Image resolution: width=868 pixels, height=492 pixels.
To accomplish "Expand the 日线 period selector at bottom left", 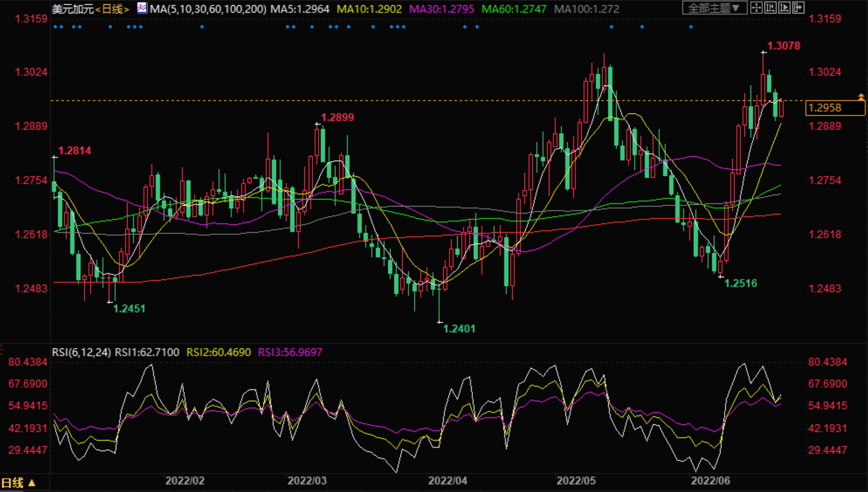I will click(18, 483).
